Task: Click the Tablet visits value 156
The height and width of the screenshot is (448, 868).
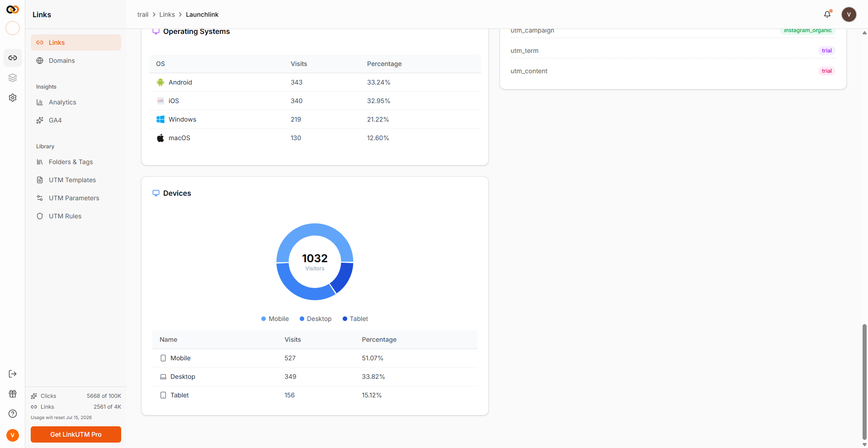Action: coord(289,395)
